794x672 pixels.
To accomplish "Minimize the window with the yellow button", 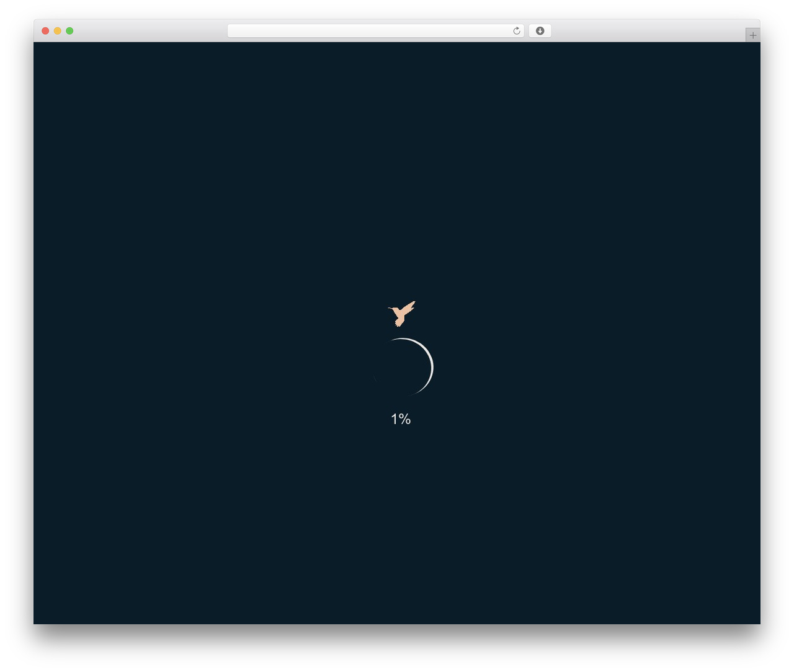I will coord(58,31).
